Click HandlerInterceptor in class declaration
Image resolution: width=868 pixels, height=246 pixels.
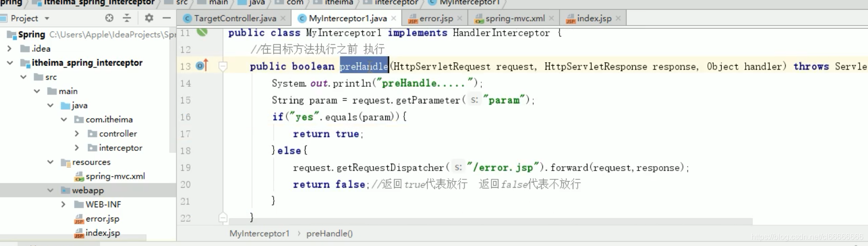tap(501, 33)
